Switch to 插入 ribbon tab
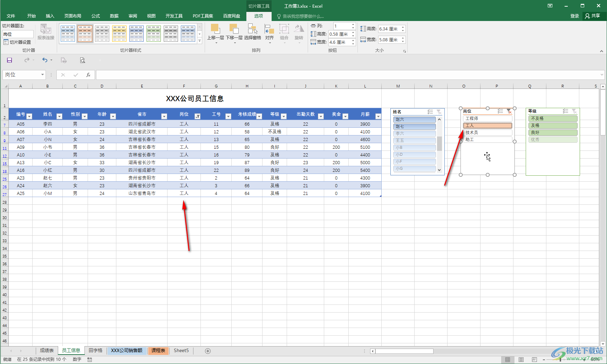Viewport: 607px width, 364px height. [x=50, y=16]
